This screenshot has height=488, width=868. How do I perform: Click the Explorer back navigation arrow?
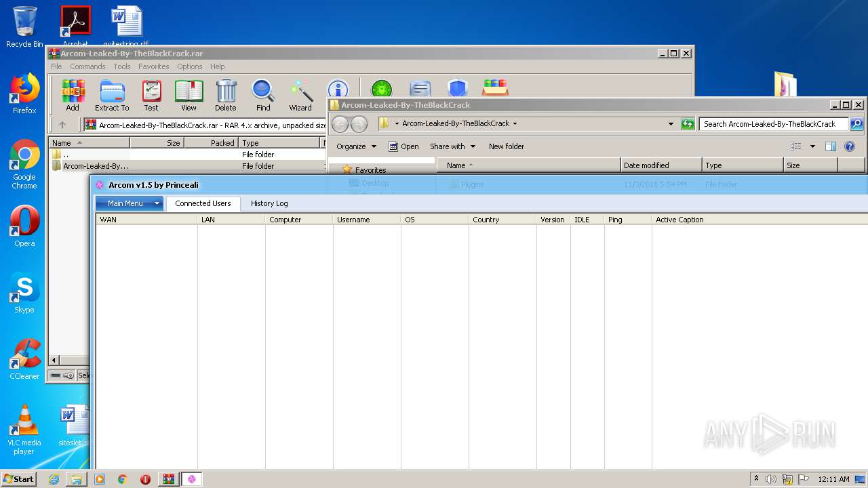tap(340, 124)
